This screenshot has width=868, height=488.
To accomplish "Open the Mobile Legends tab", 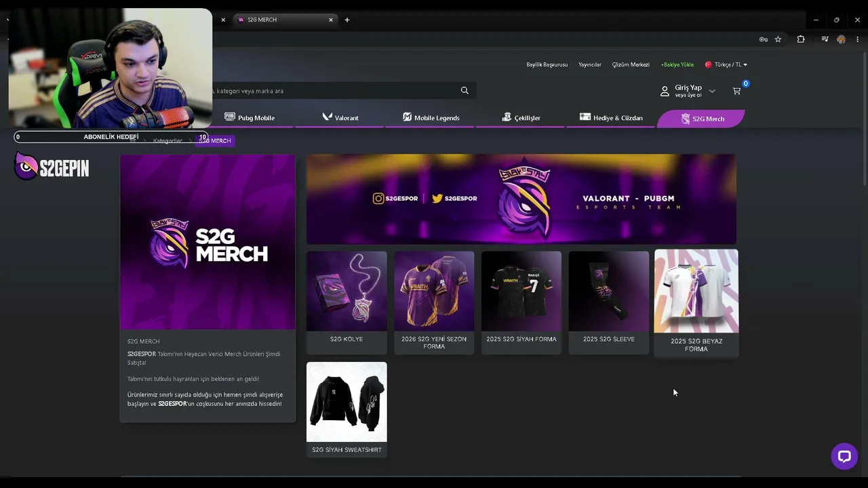I will [431, 118].
